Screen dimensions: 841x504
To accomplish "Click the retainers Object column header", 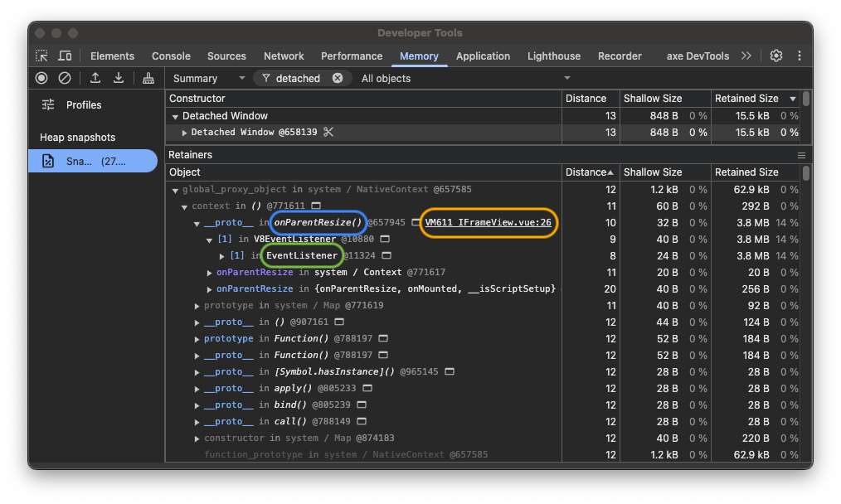I will click(x=363, y=172).
